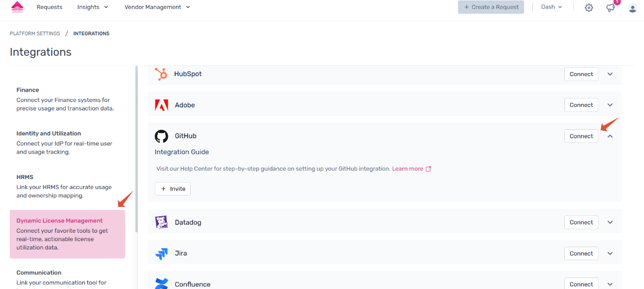
Task: Open the user profile avatar icon
Action: 633,7
